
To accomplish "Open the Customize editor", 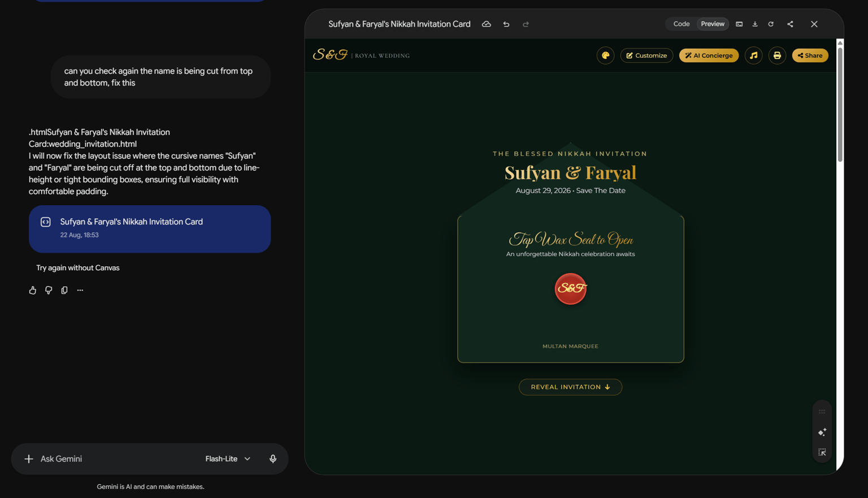I will (646, 55).
